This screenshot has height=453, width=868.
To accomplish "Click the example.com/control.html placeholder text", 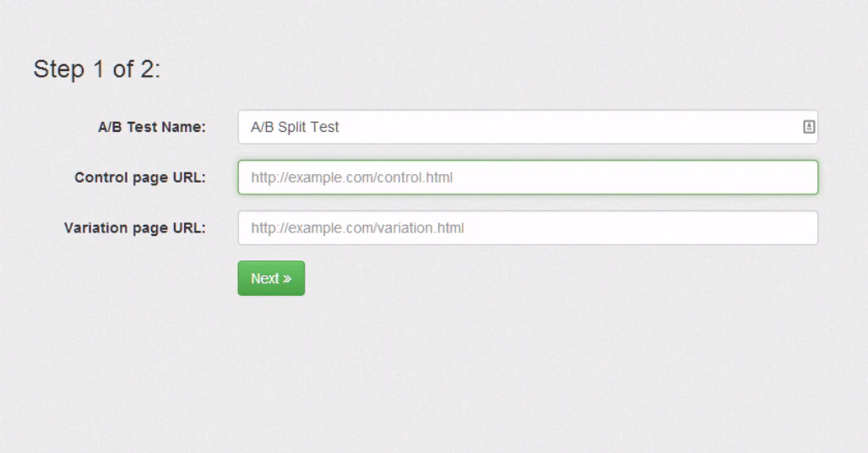I will point(352,177).
